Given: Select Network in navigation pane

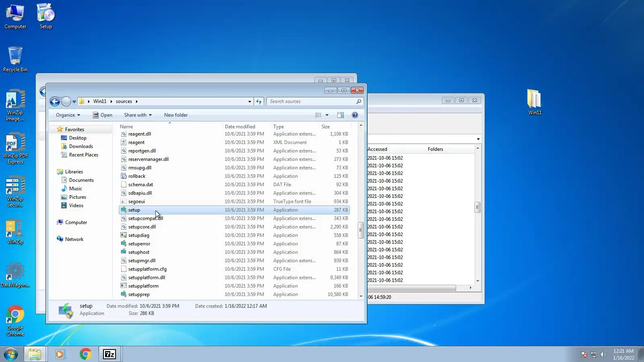Looking at the screenshot, I should (x=74, y=239).
